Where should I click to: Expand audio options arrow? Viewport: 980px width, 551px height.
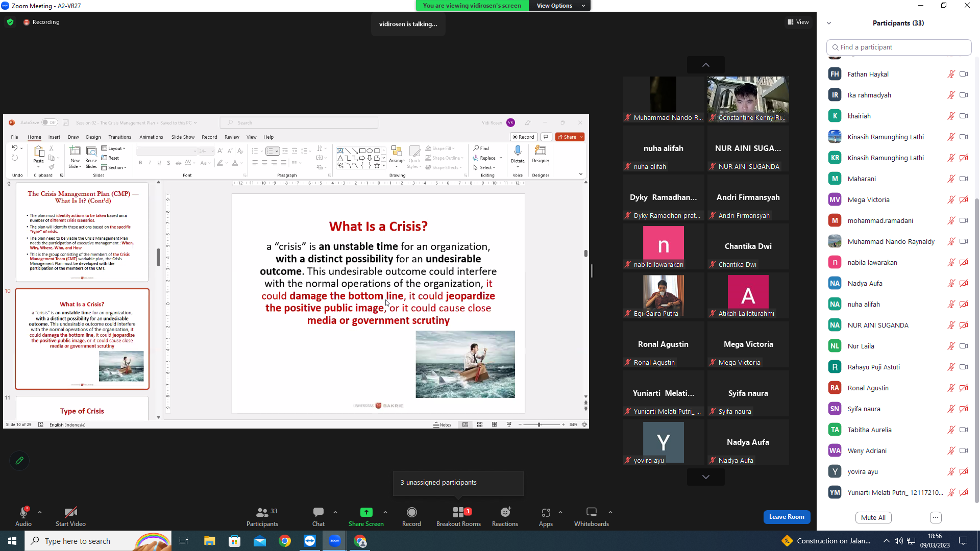pos(40,512)
